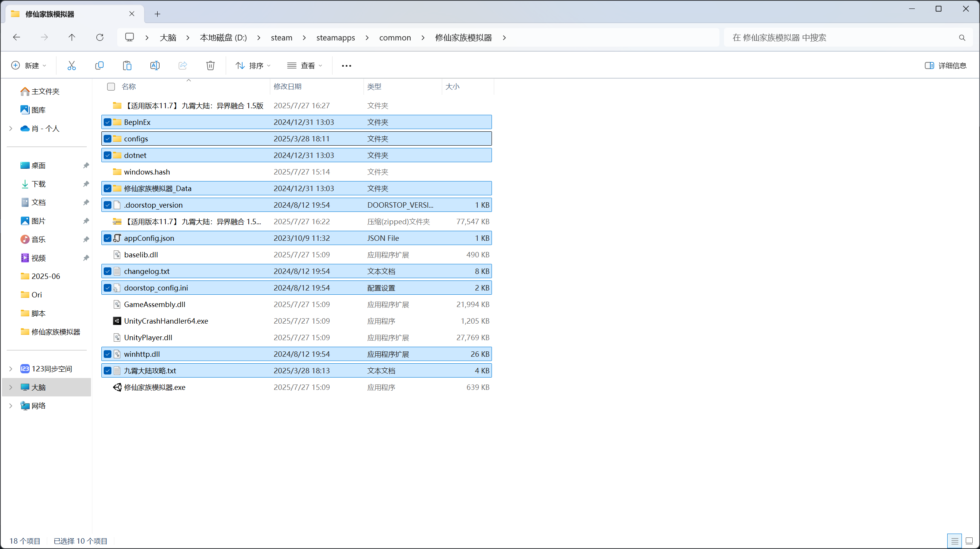Viewport: 980px width, 549px height.
Task: Expand 肖 - 个人 OneDrive tree node
Action: pos(11,128)
